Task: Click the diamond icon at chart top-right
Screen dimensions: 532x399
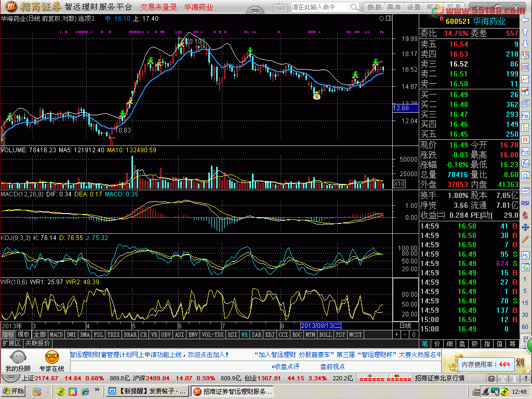Action: pos(381,18)
